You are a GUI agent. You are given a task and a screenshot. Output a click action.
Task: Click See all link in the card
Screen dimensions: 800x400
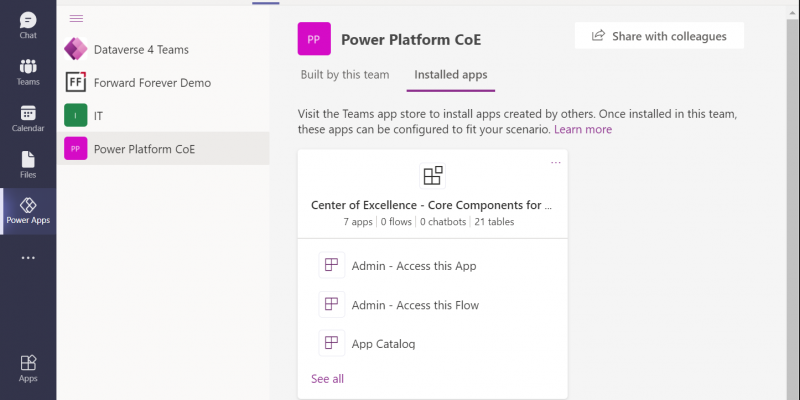coord(328,379)
